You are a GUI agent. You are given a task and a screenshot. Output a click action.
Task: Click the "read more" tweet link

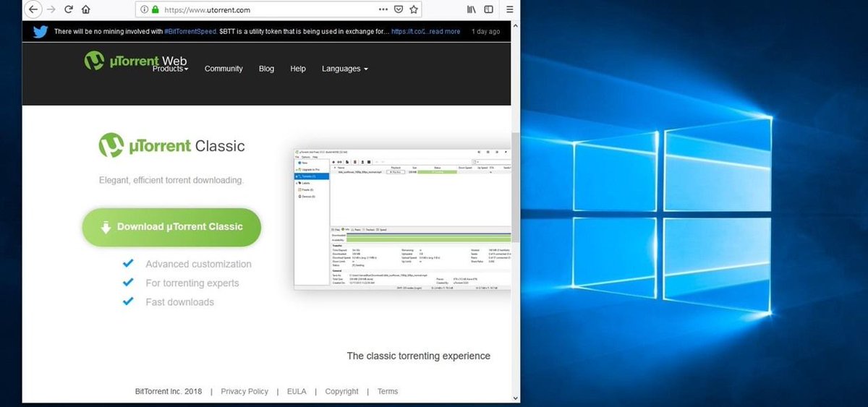coord(444,32)
